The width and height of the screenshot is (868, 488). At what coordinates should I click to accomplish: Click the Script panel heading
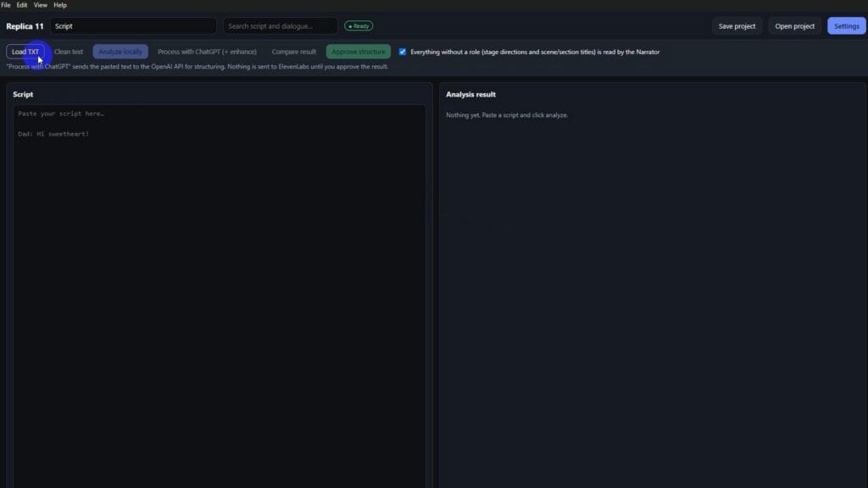(x=23, y=95)
